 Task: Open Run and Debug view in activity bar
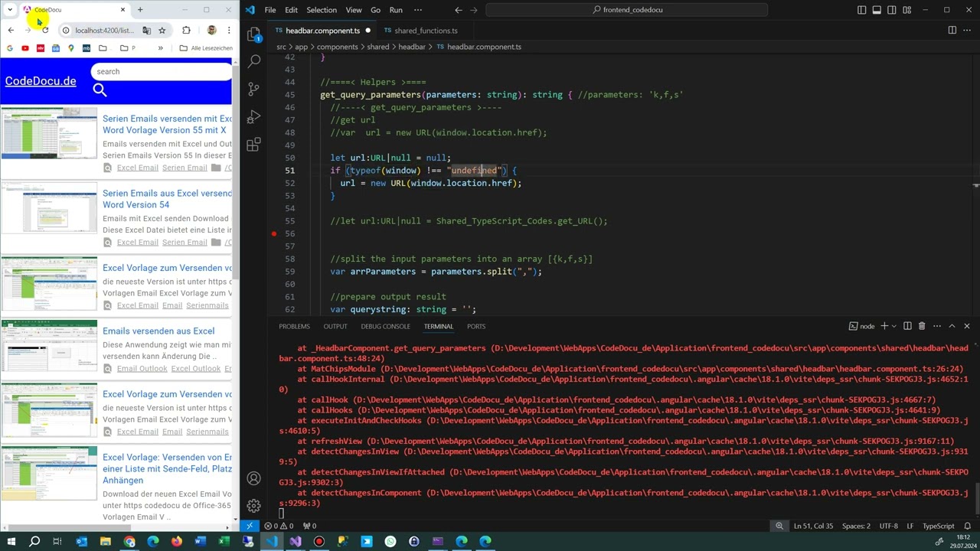pos(254,116)
